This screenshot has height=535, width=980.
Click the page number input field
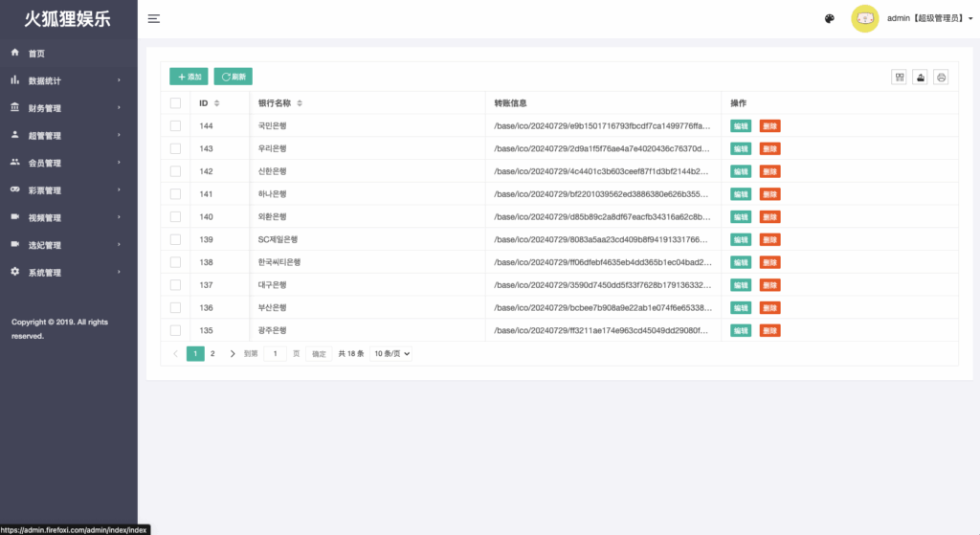275,353
